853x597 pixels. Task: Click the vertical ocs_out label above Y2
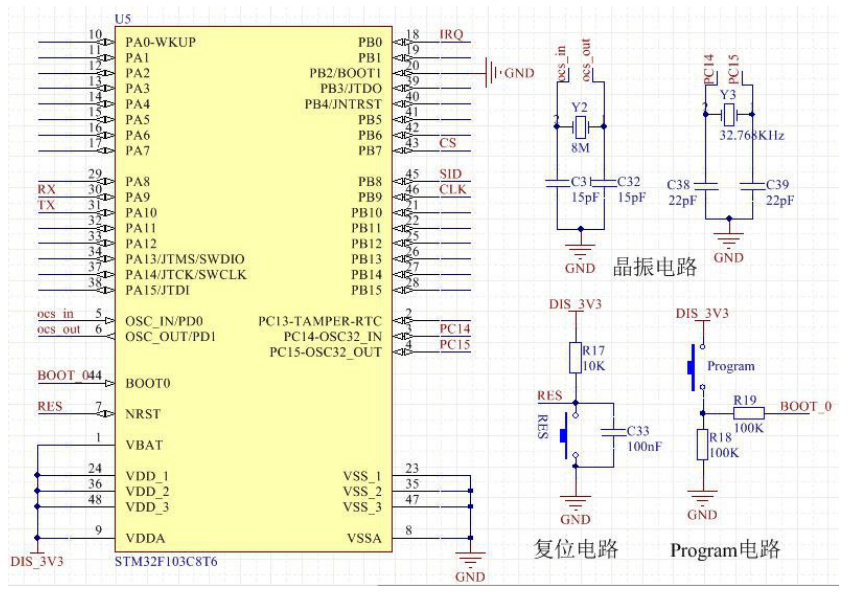[586, 60]
